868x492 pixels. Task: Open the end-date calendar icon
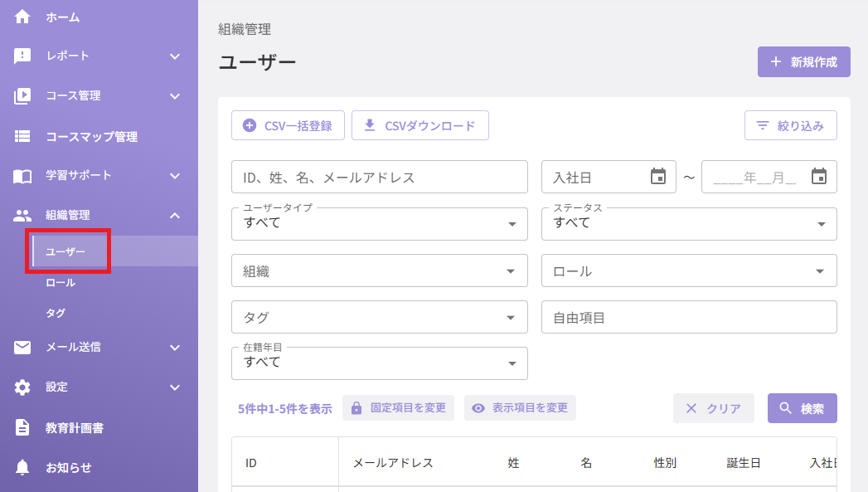click(x=819, y=176)
